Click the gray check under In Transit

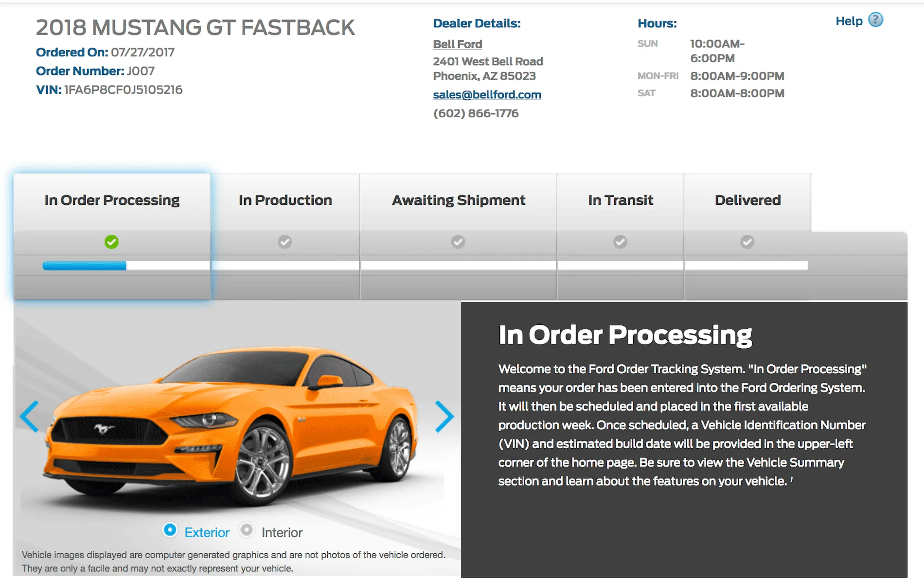620,242
